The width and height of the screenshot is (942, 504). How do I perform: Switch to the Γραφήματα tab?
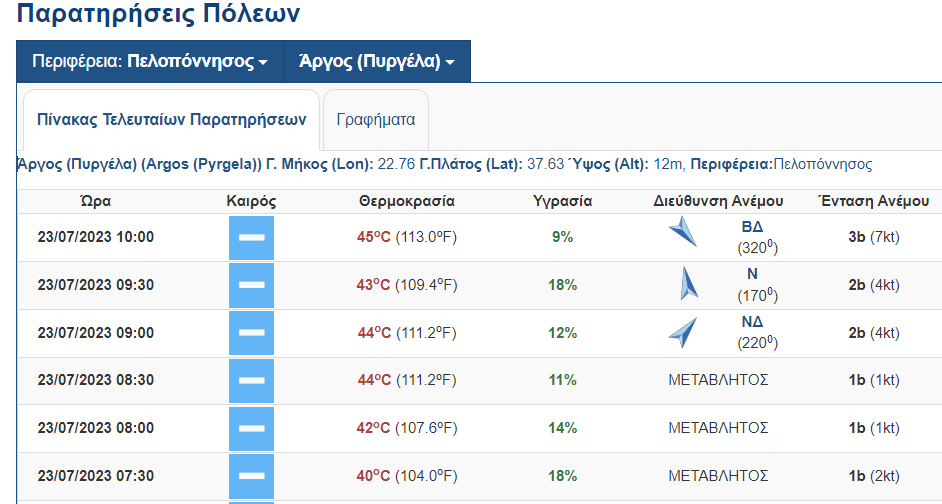tap(376, 120)
